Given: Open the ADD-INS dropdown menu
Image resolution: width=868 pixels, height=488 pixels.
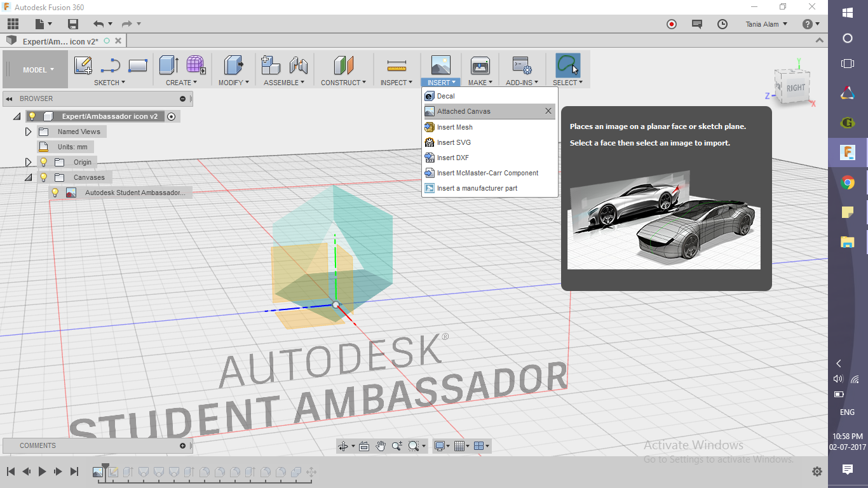Looking at the screenshot, I should click(x=522, y=83).
